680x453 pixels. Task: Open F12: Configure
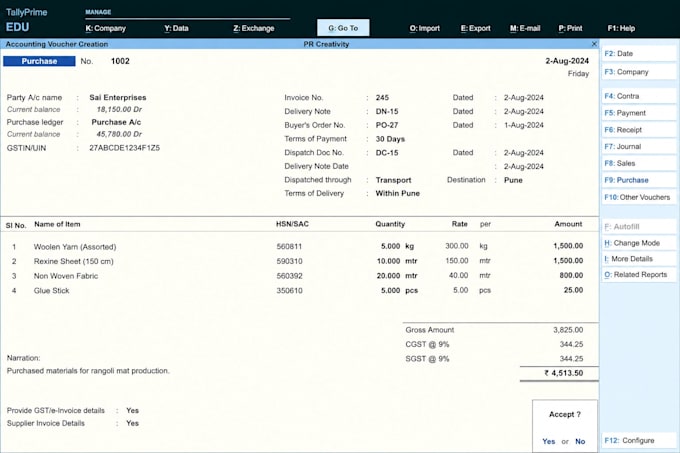(x=639, y=440)
